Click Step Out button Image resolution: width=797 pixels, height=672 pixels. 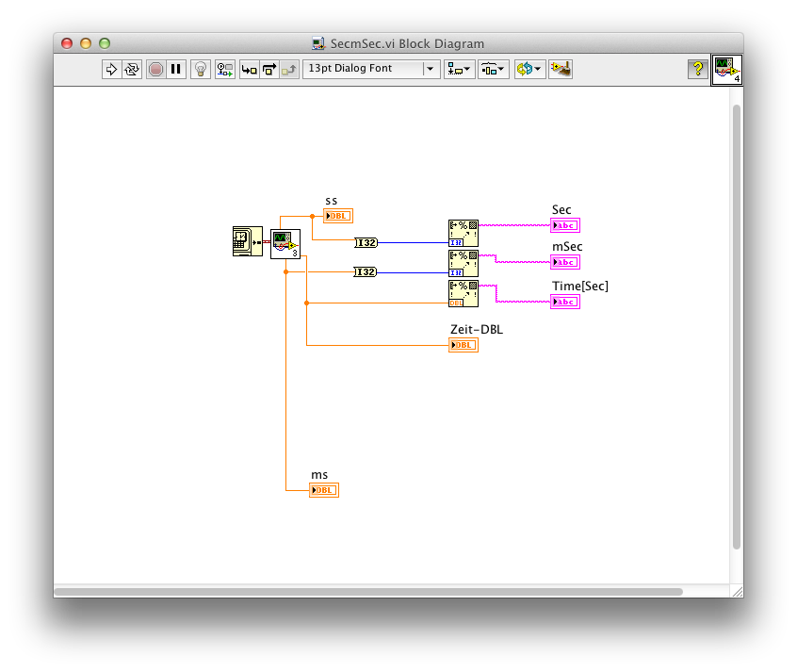click(288, 69)
